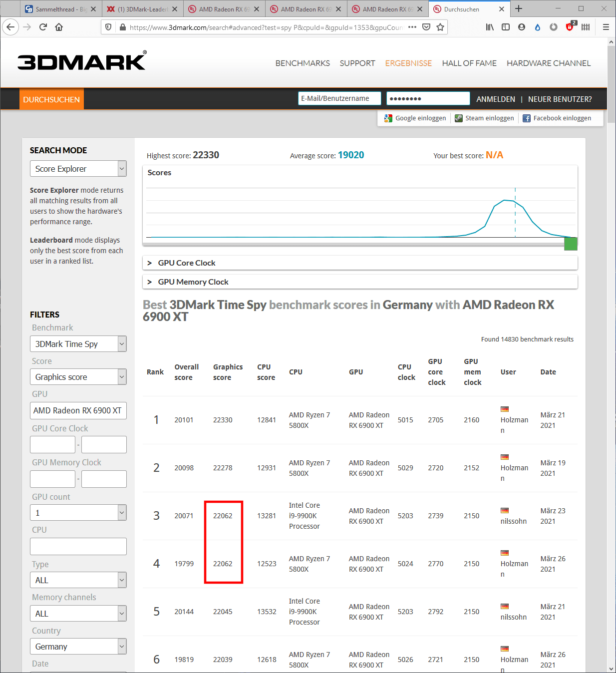Click the browser Forward arrow
Screen dimensions: 616x673
tap(27, 27)
